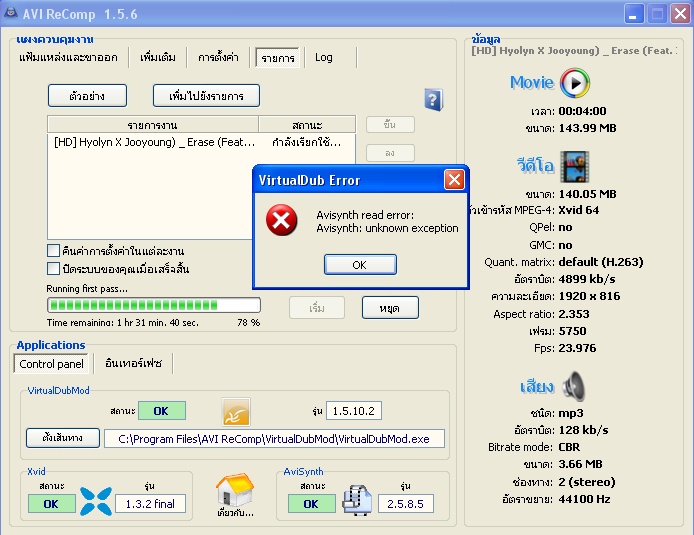
Task: Open the Control panel tab
Action: click(x=51, y=364)
